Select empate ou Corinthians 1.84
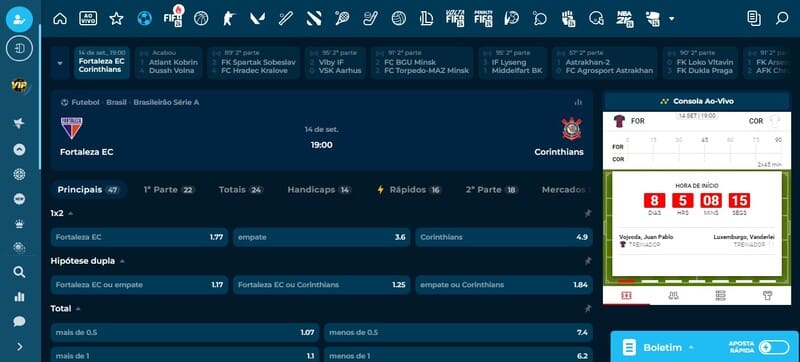 (x=504, y=285)
